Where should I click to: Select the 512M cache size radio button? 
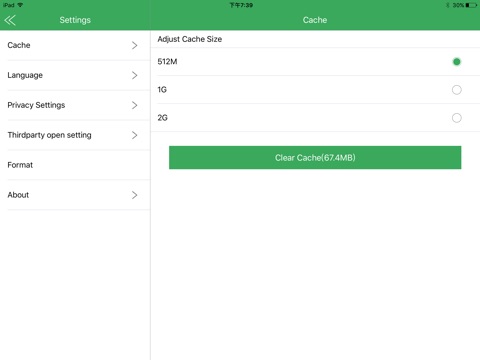click(456, 62)
